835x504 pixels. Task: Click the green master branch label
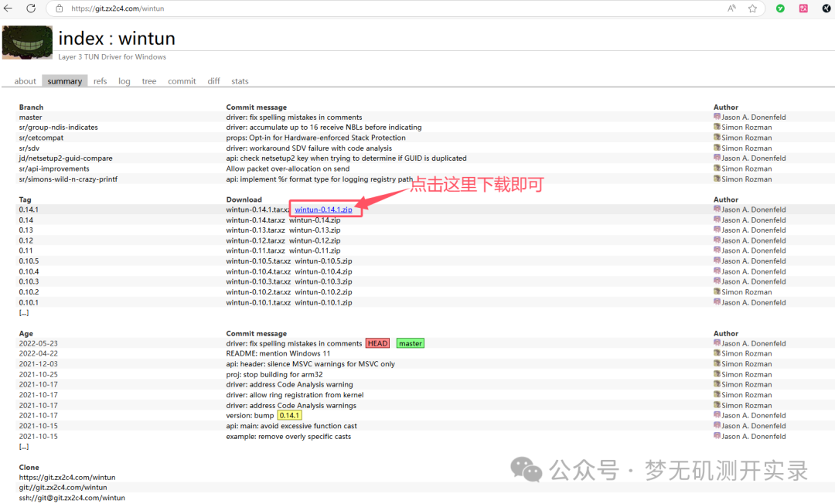coord(410,343)
